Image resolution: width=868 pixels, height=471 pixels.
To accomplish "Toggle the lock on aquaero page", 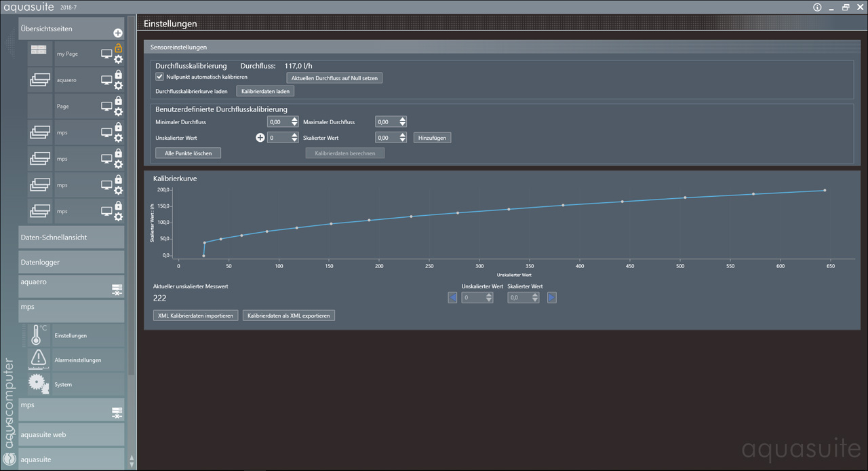I will click(118, 74).
